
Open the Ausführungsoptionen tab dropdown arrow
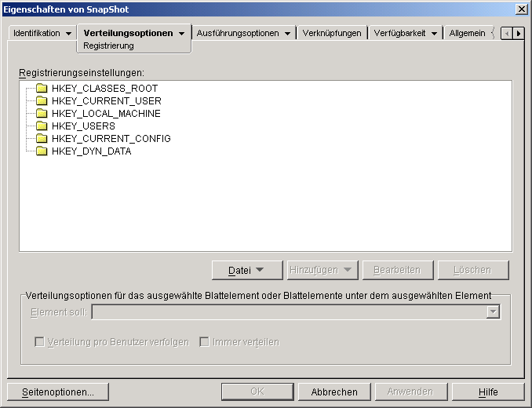(x=288, y=34)
